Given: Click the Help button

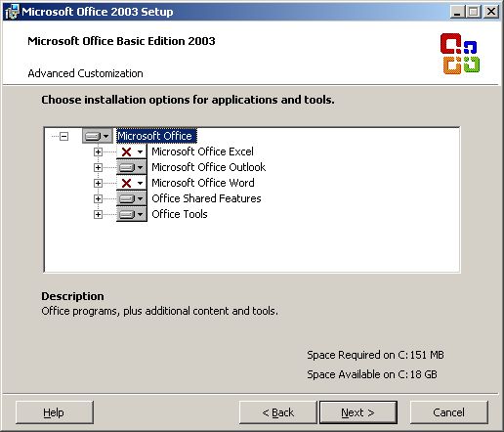Looking at the screenshot, I should point(55,412).
